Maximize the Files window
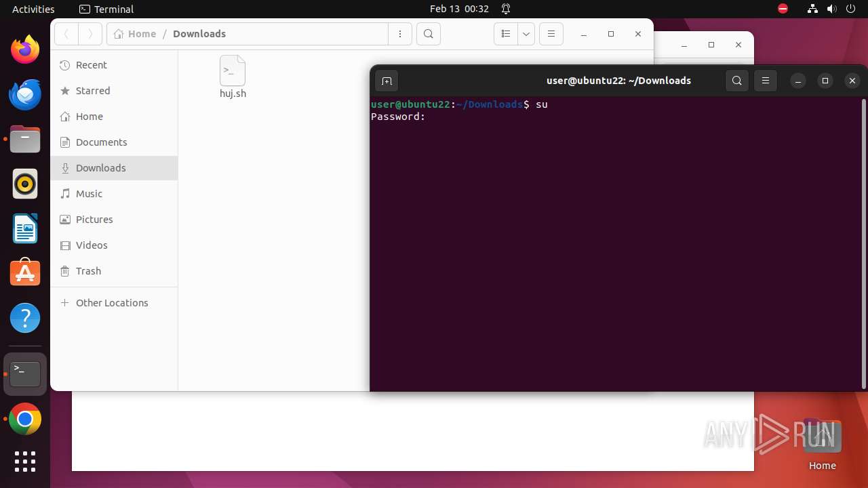This screenshot has width=868, height=488. point(611,34)
